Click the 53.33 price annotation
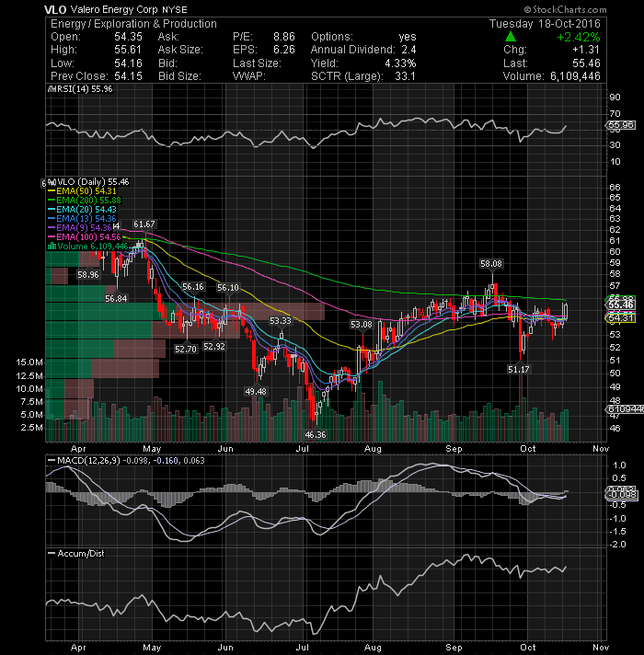 coord(281,321)
